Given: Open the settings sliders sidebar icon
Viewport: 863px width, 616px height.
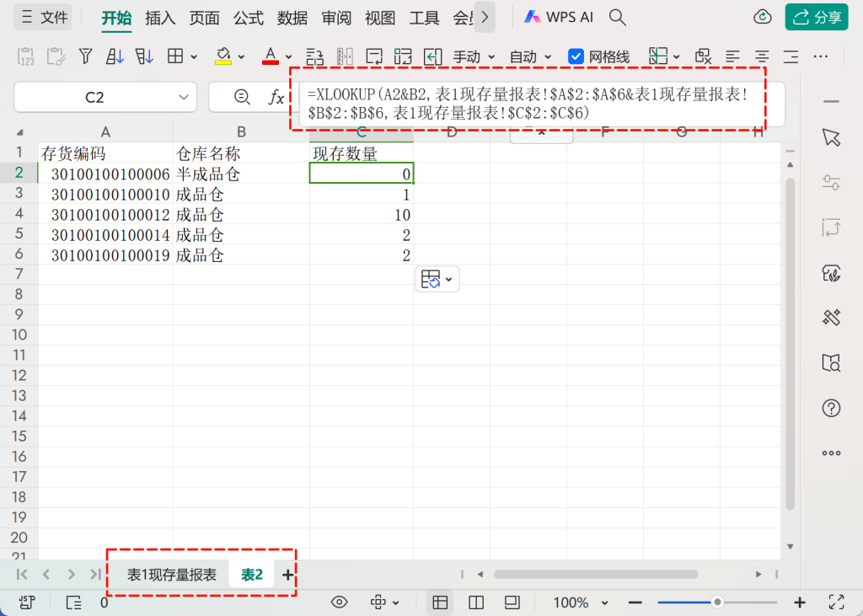Looking at the screenshot, I should pyautogui.click(x=831, y=182).
